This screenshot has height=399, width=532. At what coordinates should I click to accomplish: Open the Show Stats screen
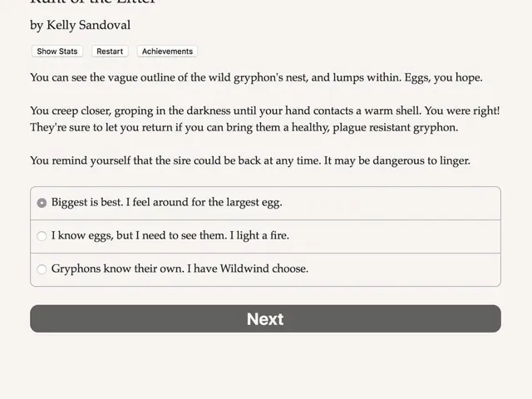tap(57, 52)
